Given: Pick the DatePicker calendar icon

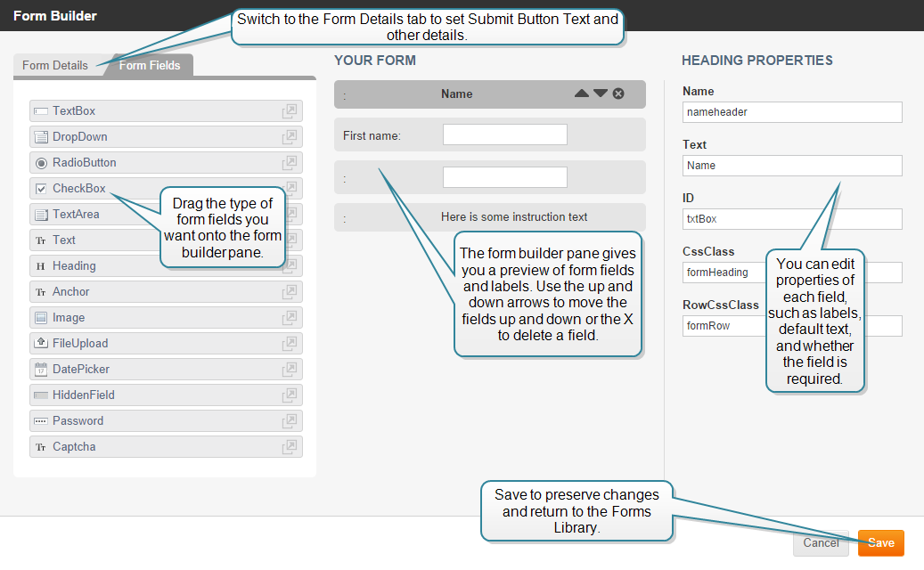Looking at the screenshot, I should [x=41, y=370].
